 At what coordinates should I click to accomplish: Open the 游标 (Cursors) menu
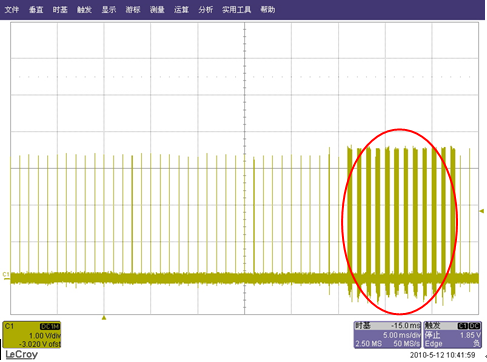point(133,10)
